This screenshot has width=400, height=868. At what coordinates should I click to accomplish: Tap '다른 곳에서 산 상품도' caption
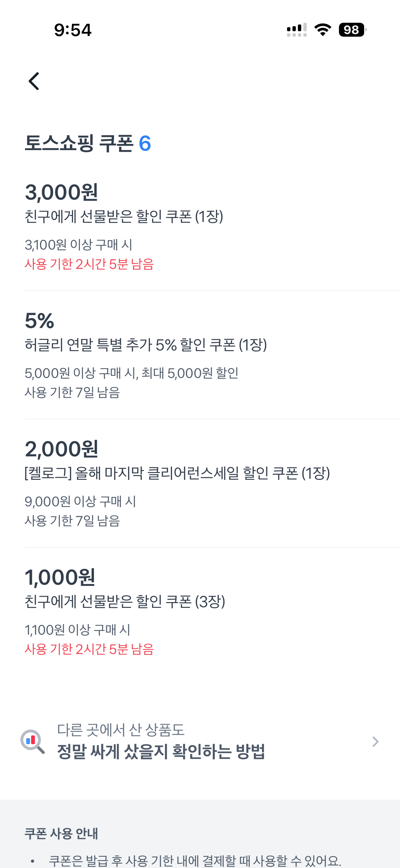tap(120, 730)
